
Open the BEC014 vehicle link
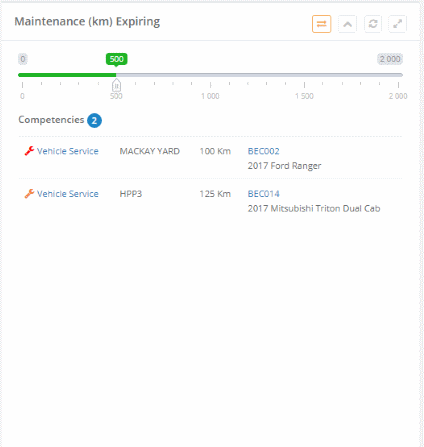(263, 194)
